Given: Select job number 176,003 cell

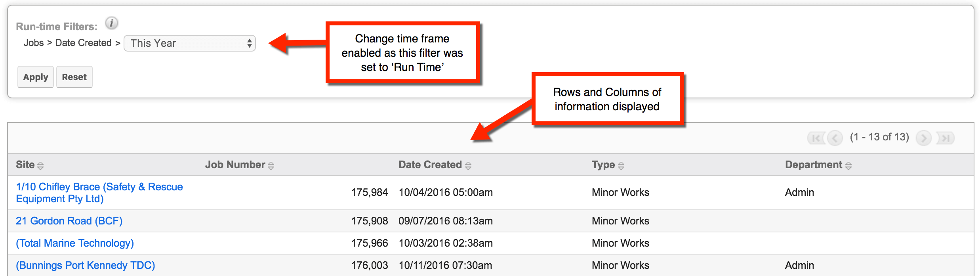Looking at the screenshot, I should tap(370, 265).
